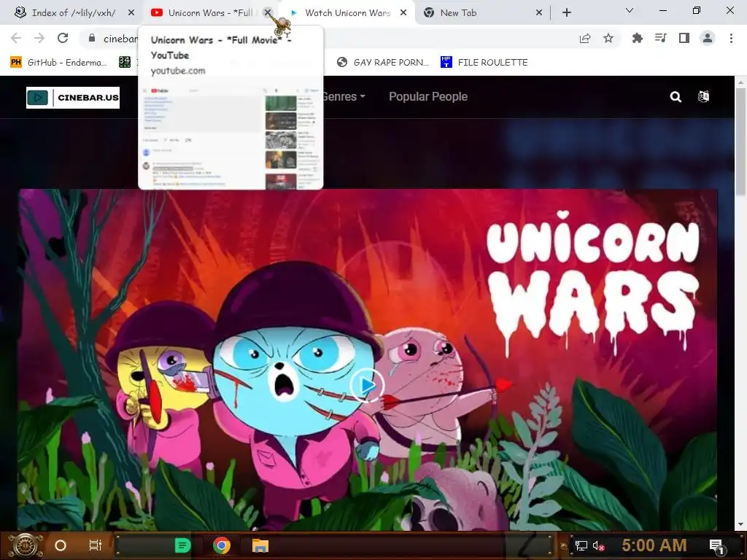Close the Watch Unicorn Wars tab
The height and width of the screenshot is (560, 747).
pos(403,13)
